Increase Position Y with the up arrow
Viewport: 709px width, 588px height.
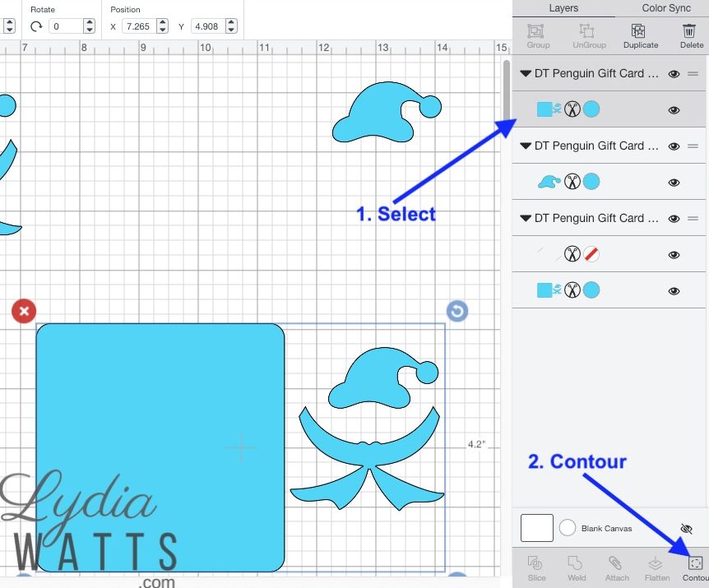(x=231, y=22)
